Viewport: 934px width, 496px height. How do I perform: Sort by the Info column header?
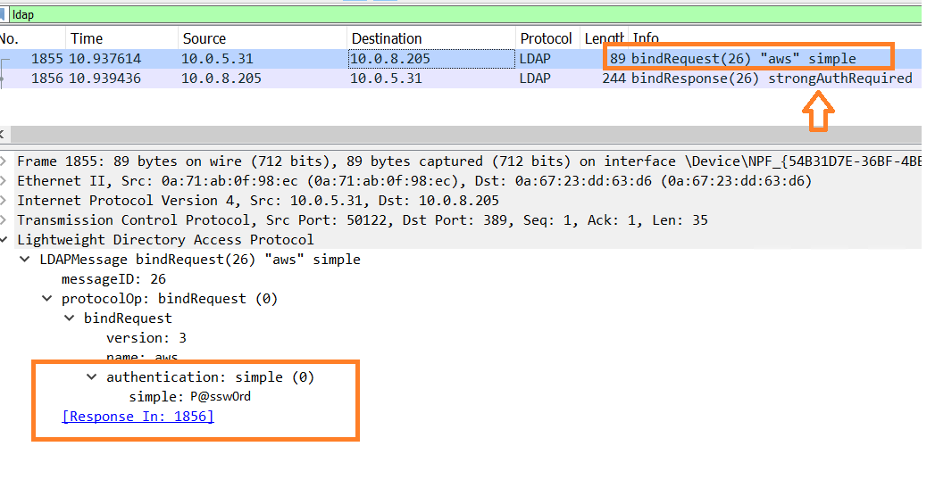pyautogui.click(x=646, y=39)
